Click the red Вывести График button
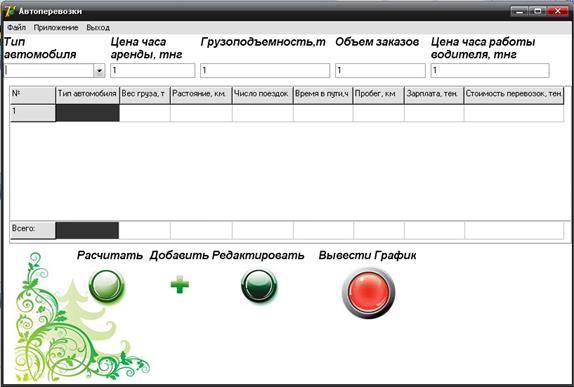This screenshot has width=574, height=387. (x=368, y=293)
